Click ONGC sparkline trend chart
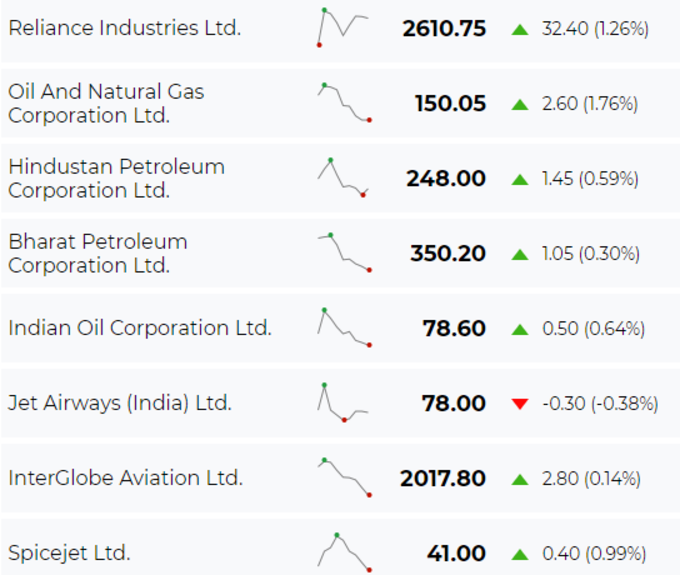This screenshot has width=680, height=575. click(x=344, y=102)
